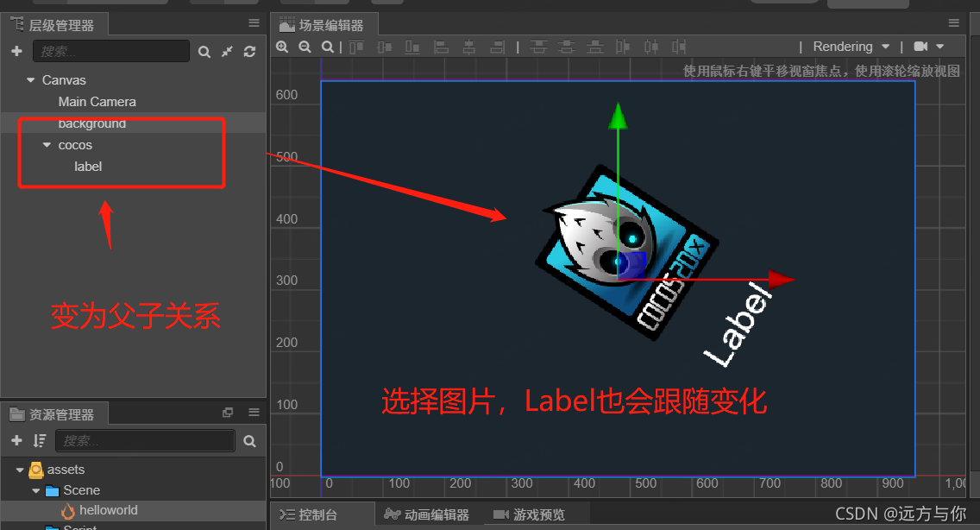Distribute nodes by bottom edges
This screenshot has height=530, width=980.
pyautogui.click(x=595, y=47)
